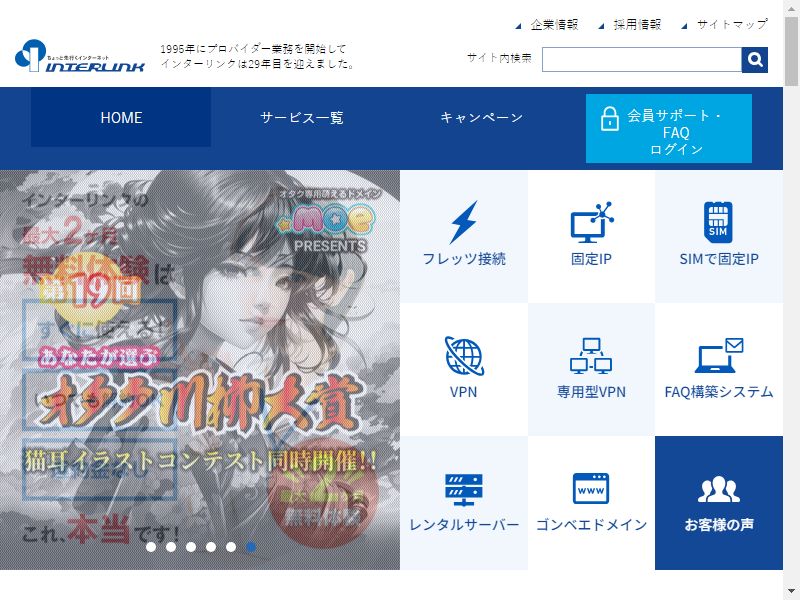Show the third carousel slide dot
This screenshot has height=600, width=800.
pos(191,547)
